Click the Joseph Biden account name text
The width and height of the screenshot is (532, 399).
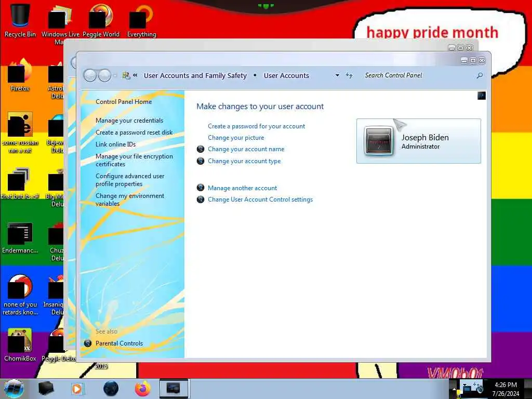[x=425, y=137]
